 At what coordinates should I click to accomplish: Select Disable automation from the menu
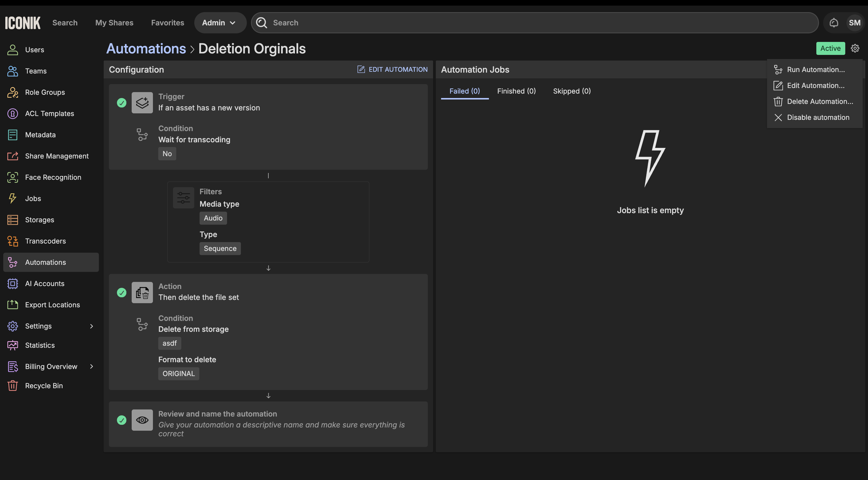tap(818, 117)
